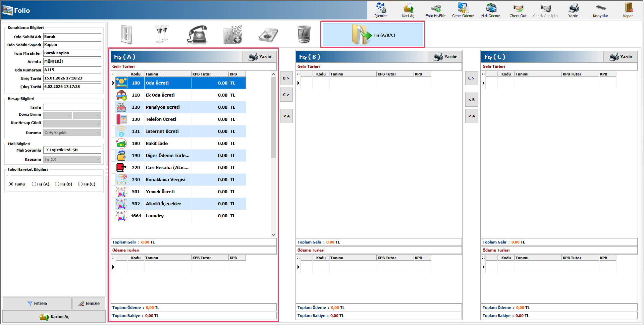Viewport: 644px width, 325px height.
Task: Click the Genel Ödeme icon
Action: [463, 10]
